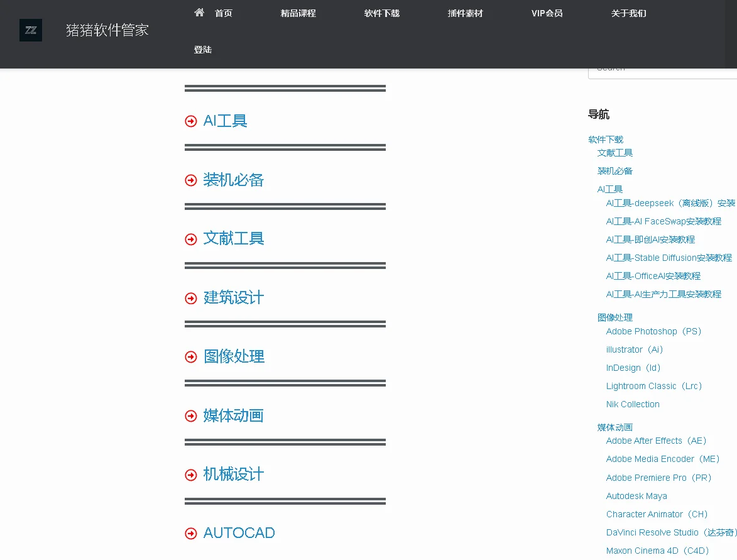The image size is (737, 560).
Task: Open the Adobe Premiere Pro (PR) link
Action: [658, 478]
